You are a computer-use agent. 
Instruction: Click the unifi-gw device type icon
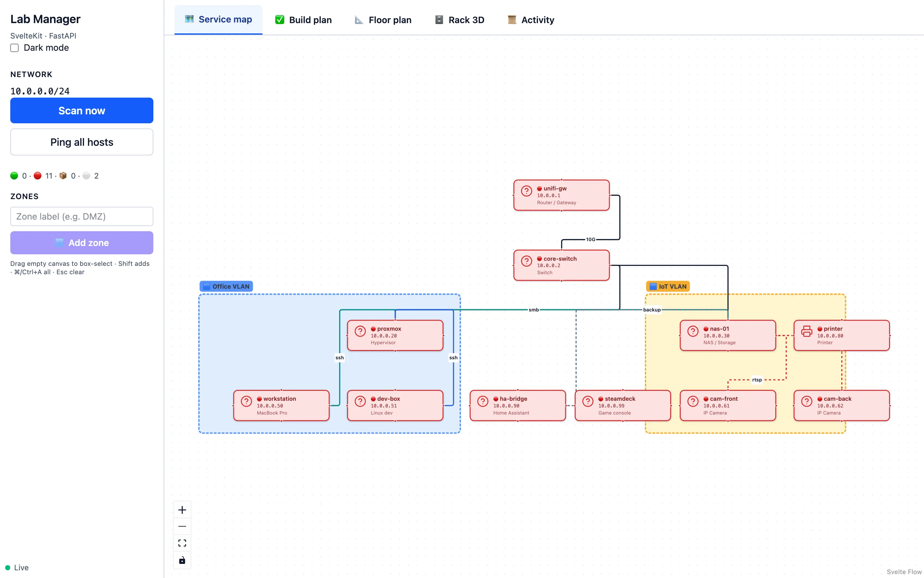[x=526, y=191]
